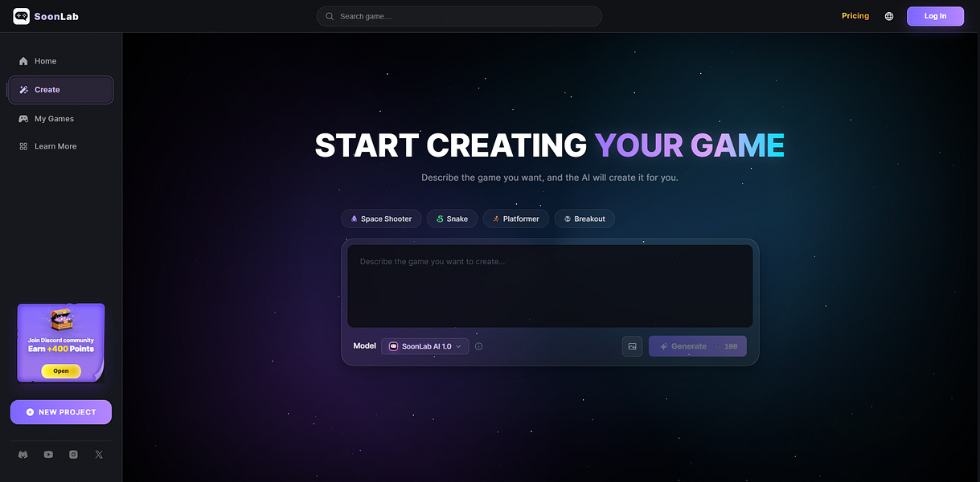The height and width of the screenshot is (482, 980).
Task: Focus the Search game field
Action: pos(459,16)
